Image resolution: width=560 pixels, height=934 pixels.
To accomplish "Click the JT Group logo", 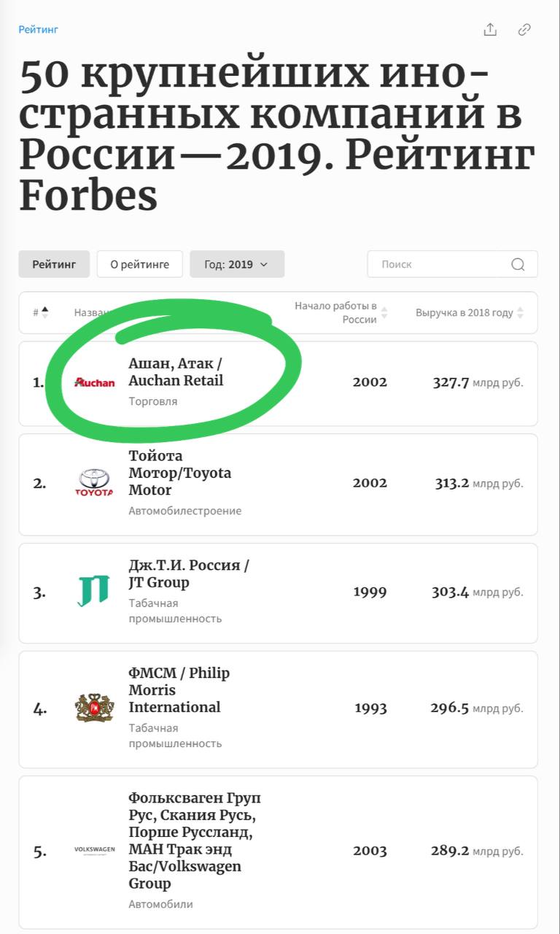I will [x=93, y=591].
